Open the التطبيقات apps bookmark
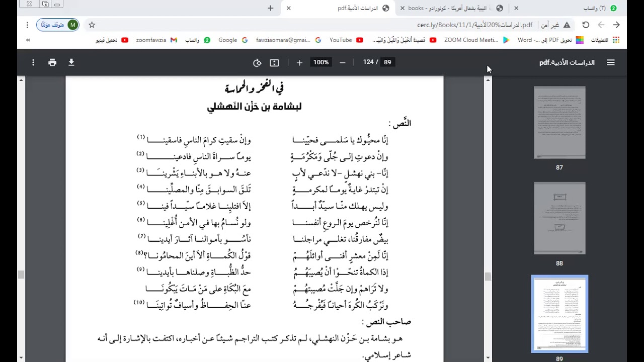 coord(605,40)
